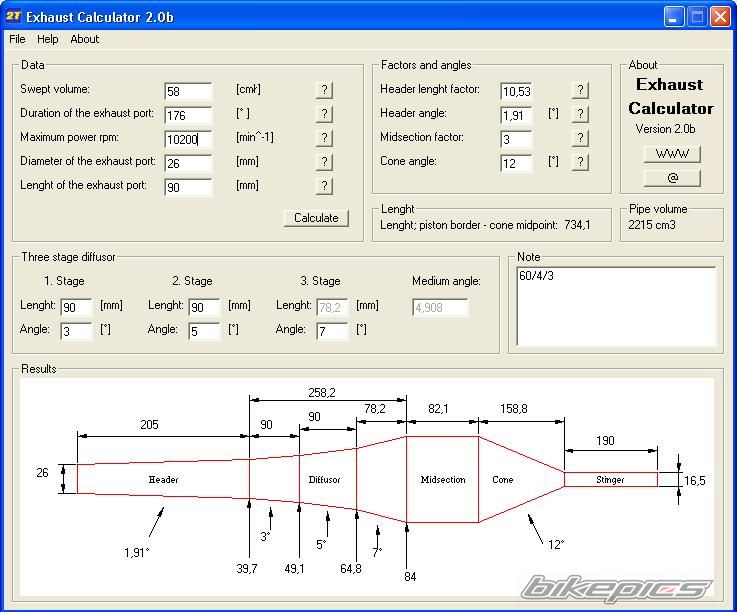Click the Version 2.0b text
The width and height of the screenshot is (737, 612).
[665, 129]
